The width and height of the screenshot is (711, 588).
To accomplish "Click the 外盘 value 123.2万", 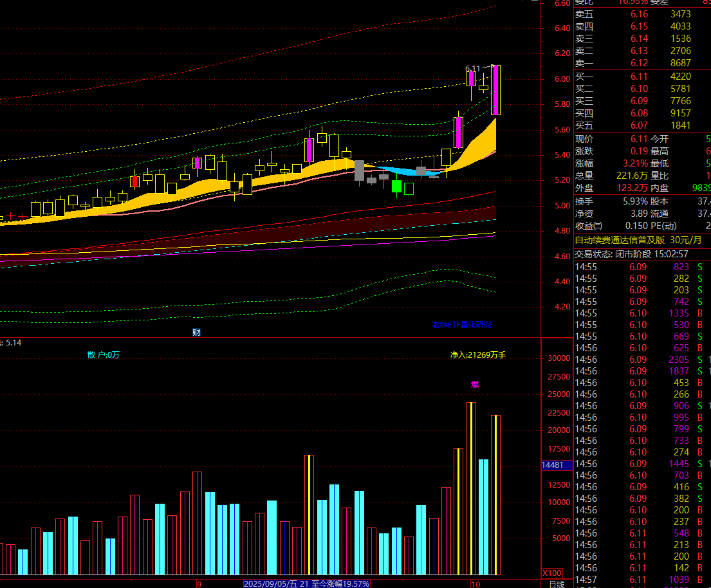I will [632, 188].
